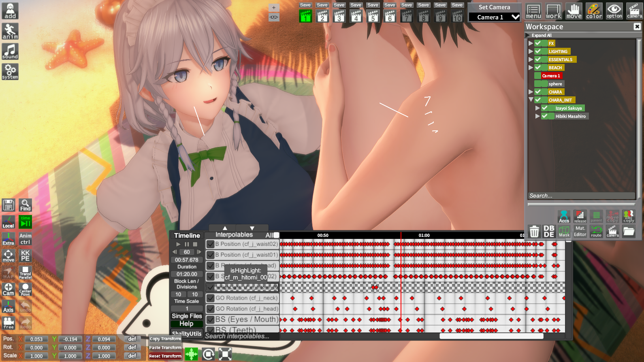
Task: Click the Single Files button
Action: 187,316
